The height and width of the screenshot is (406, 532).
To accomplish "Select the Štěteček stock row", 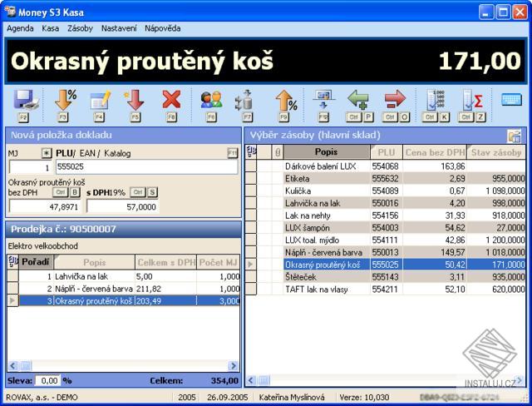I will coord(386,277).
